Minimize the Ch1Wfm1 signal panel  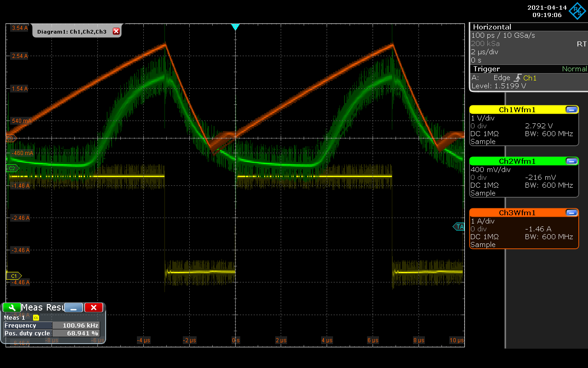pos(571,109)
